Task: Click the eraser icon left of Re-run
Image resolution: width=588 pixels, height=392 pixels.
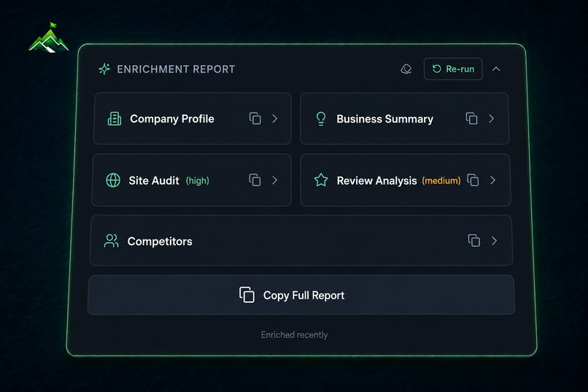Action: click(406, 69)
